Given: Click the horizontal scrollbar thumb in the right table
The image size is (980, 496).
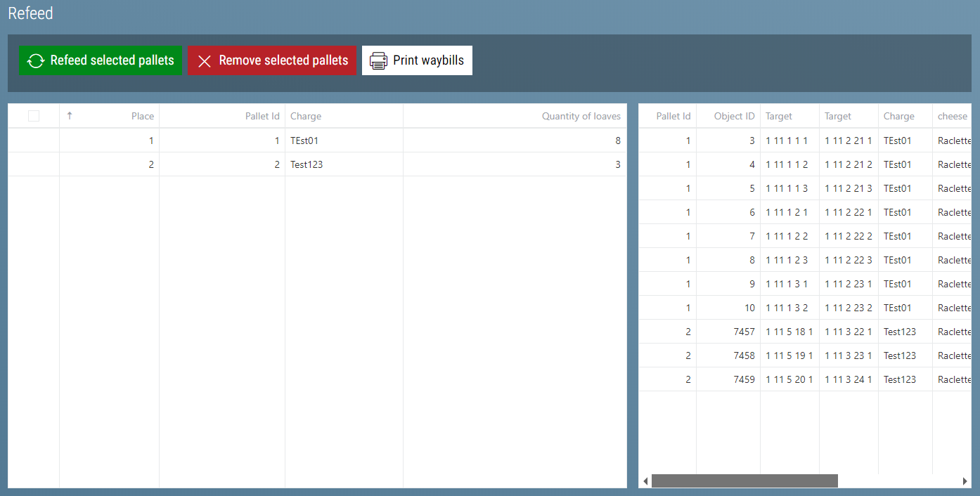Looking at the screenshot, I should click(x=744, y=481).
